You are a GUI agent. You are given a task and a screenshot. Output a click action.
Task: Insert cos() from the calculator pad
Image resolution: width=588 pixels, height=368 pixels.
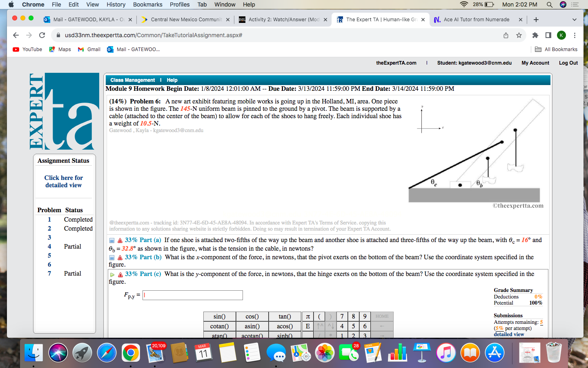point(252,316)
